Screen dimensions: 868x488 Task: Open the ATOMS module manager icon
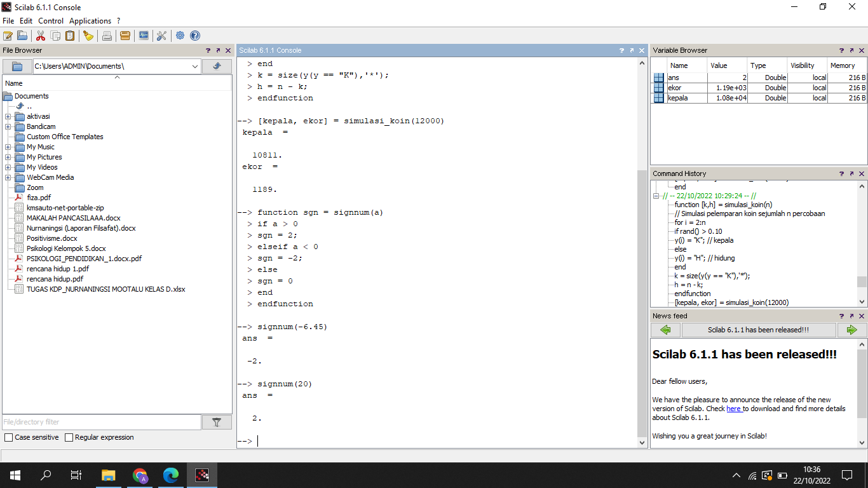(x=125, y=36)
